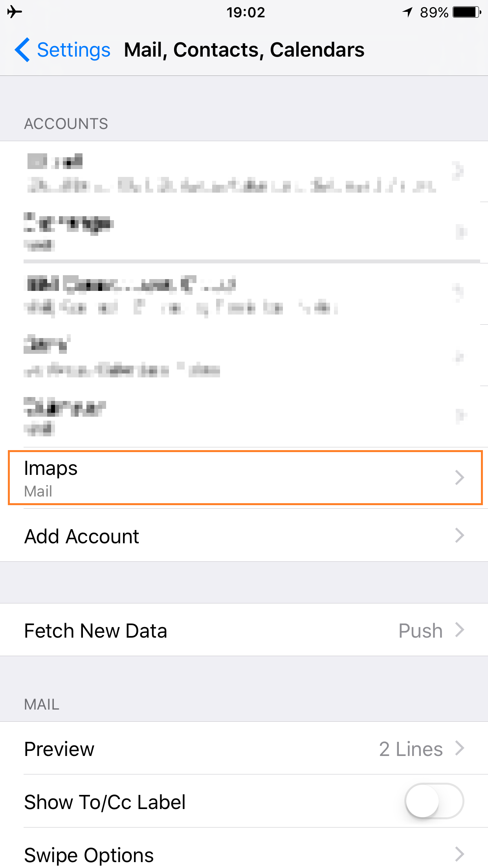Screen dimensions: 488x868
Task: Tap the airplane mode status icon
Action: pos(15,12)
